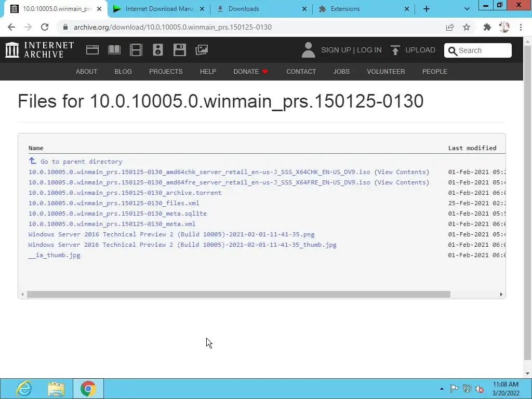Open a new browser tab
The image size is (532, 399).
tap(427, 9)
